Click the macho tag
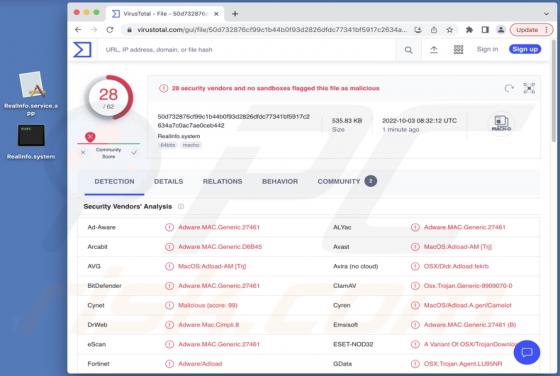Screen dimensions: 560x376 click(191, 145)
